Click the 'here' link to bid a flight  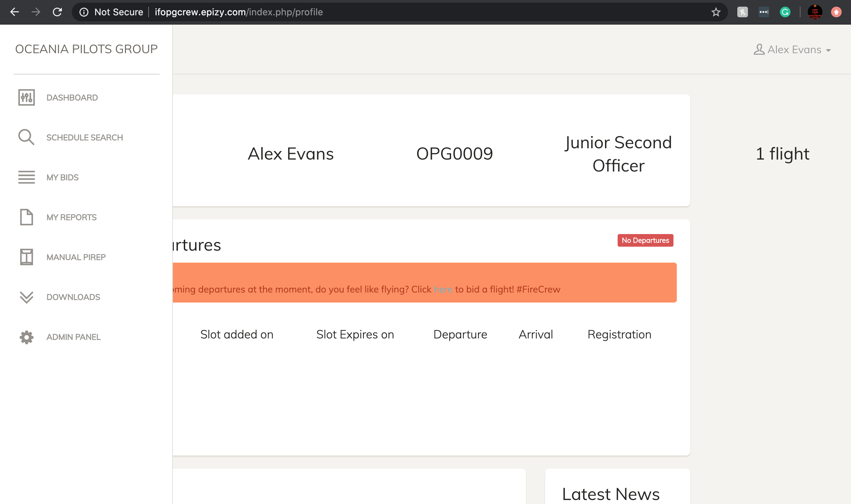pyautogui.click(x=443, y=289)
